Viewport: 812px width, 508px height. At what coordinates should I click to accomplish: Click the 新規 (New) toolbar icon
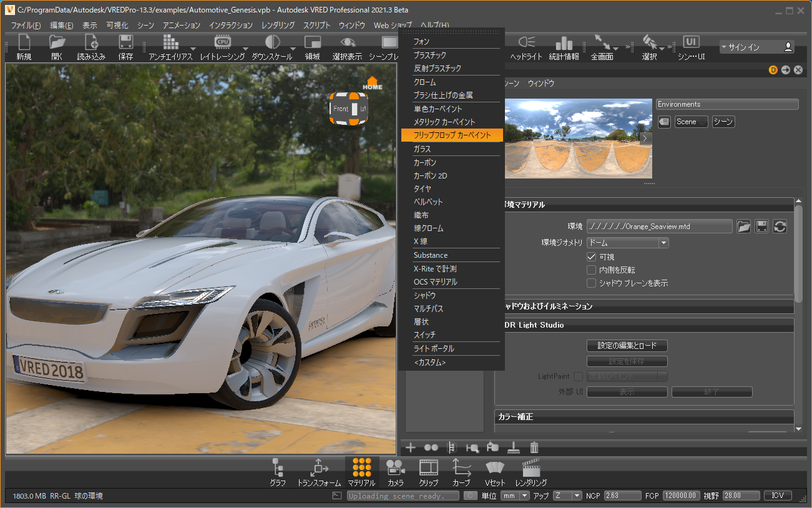click(x=24, y=44)
